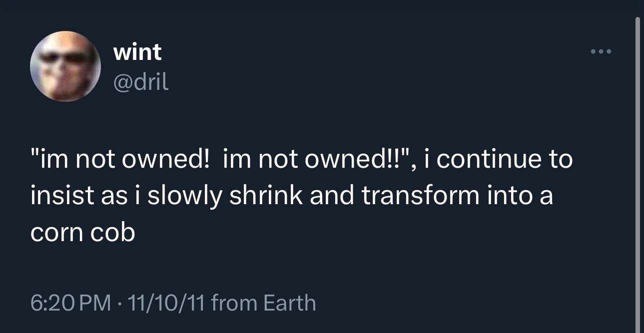Open the three-dot more options menu

tap(600, 51)
